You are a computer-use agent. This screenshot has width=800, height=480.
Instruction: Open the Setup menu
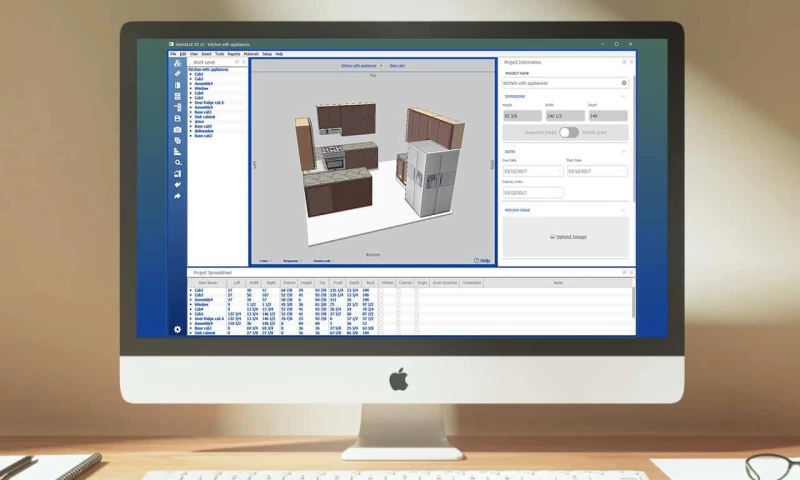267,54
